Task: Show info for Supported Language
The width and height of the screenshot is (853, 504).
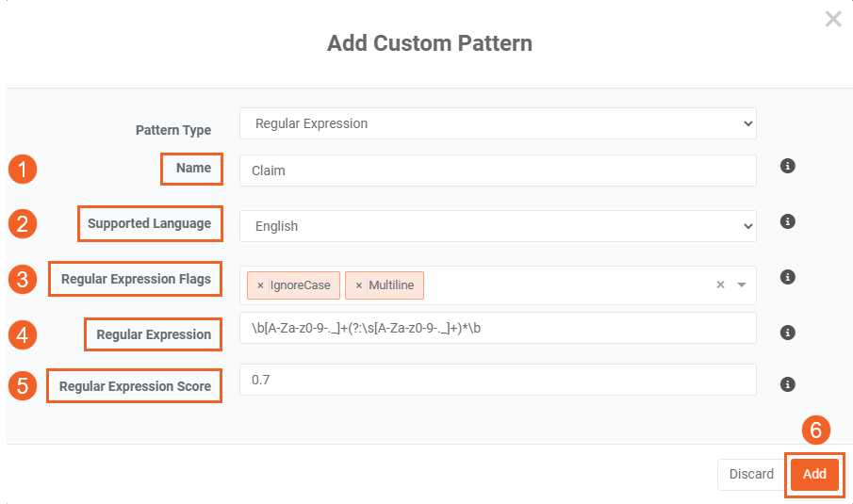Action: click(788, 221)
